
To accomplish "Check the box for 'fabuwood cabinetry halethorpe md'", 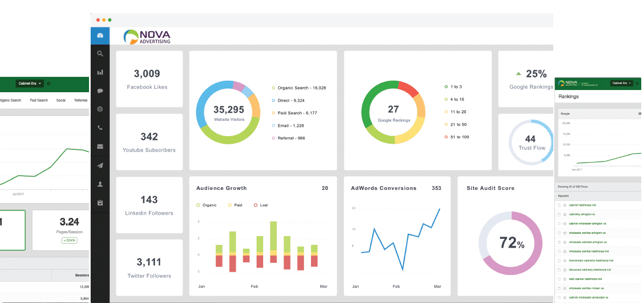I will (559, 270).
